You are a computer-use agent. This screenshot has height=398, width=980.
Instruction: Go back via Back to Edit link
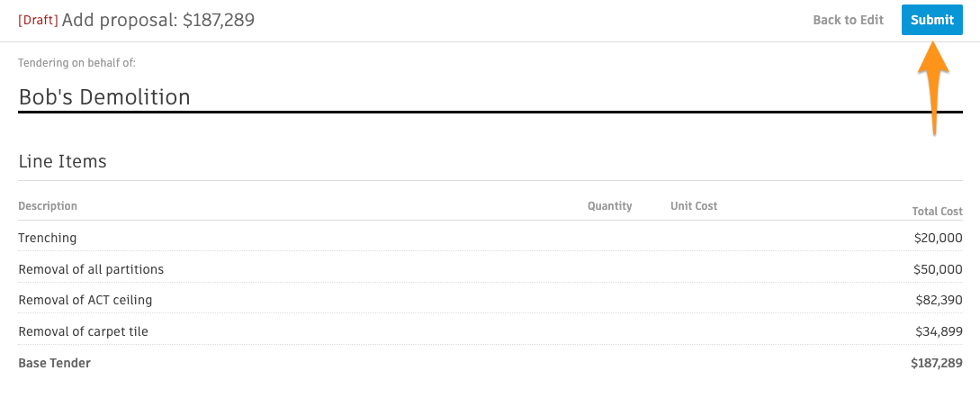pos(848,20)
